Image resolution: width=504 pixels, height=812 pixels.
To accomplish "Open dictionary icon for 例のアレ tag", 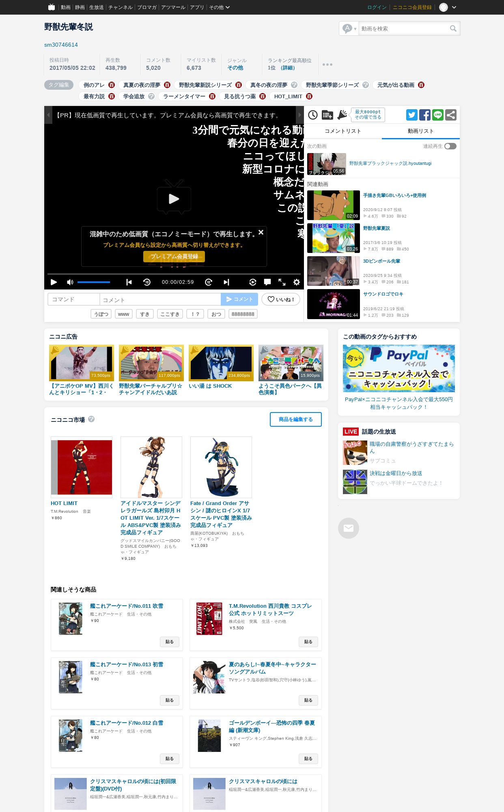I will [112, 85].
